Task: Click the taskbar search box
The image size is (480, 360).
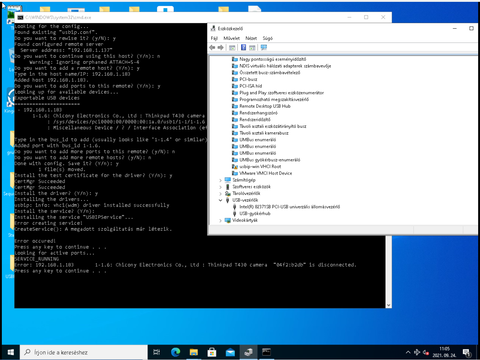Action: (x=84, y=352)
